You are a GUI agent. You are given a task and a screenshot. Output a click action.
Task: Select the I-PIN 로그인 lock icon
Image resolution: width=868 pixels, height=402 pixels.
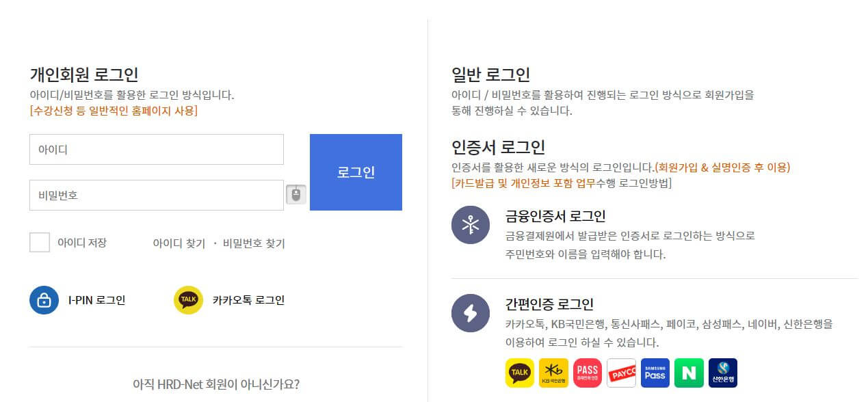coord(43,299)
